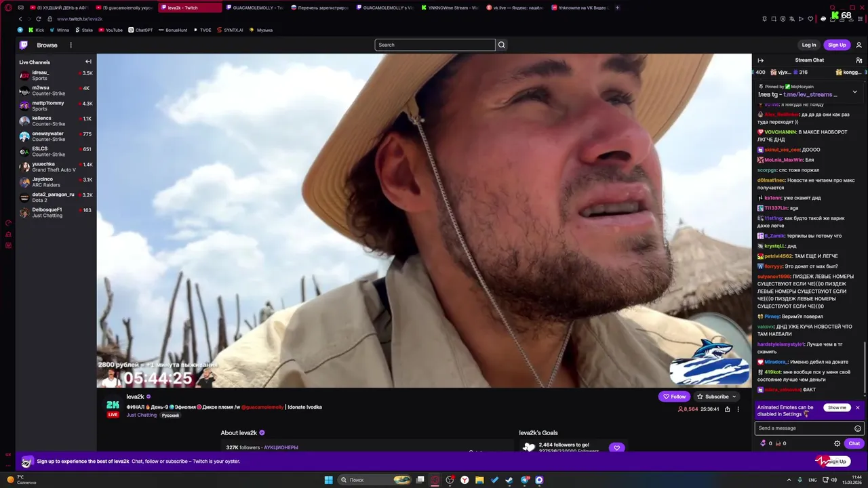Click the bookmark heart icon in address bar
Image resolution: width=868 pixels, height=488 pixels.
pos(810,19)
